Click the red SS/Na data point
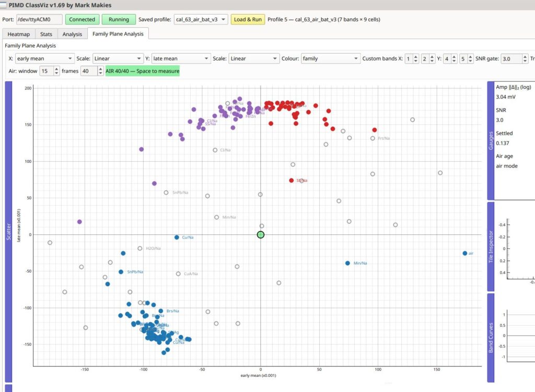This screenshot has height=392, width=535. (x=291, y=180)
